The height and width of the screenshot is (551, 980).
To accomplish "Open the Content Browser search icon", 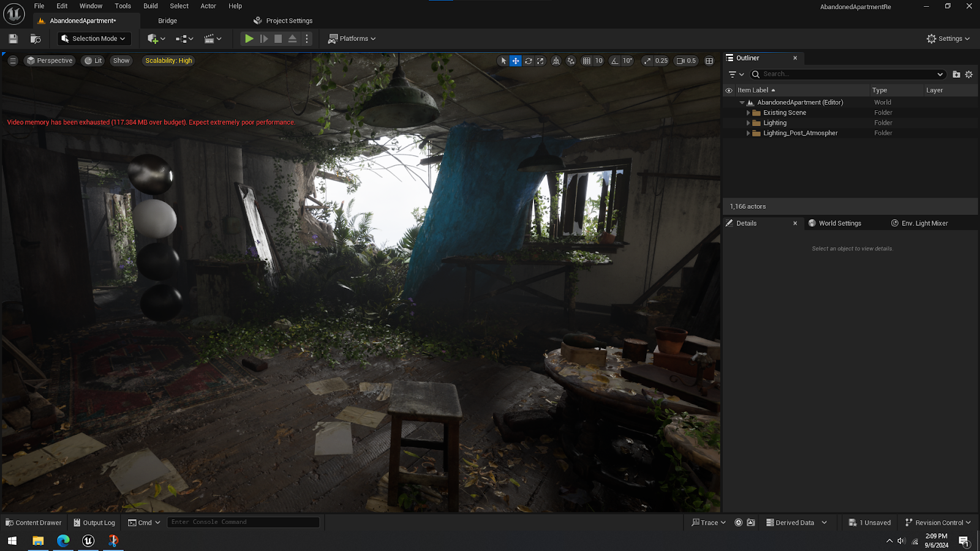I will [36, 39].
